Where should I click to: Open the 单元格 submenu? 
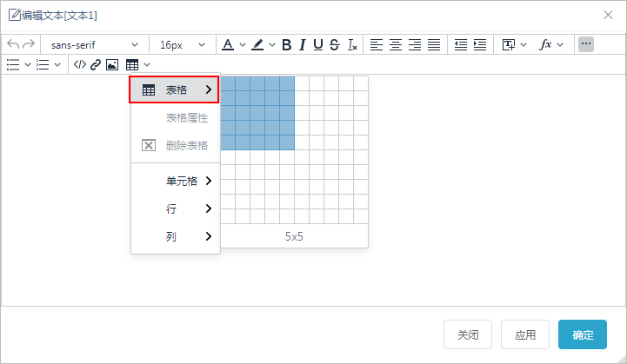pyautogui.click(x=176, y=181)
